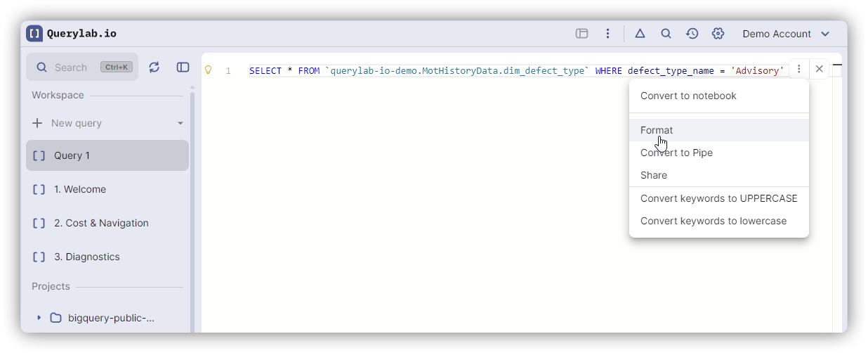Click the lightbulb hint beside line 1
This screenshot has width=868, height=353.
[208, 70]
